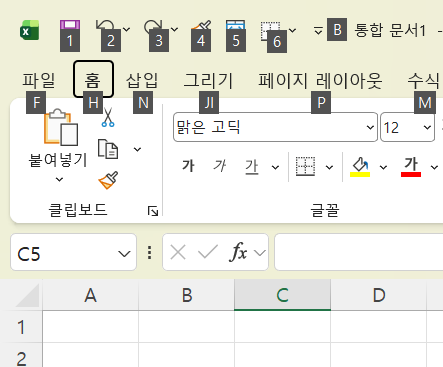Open Customize Quick Access Toolbar menu
Screen dimensions: 443x367
coord(318,31)
